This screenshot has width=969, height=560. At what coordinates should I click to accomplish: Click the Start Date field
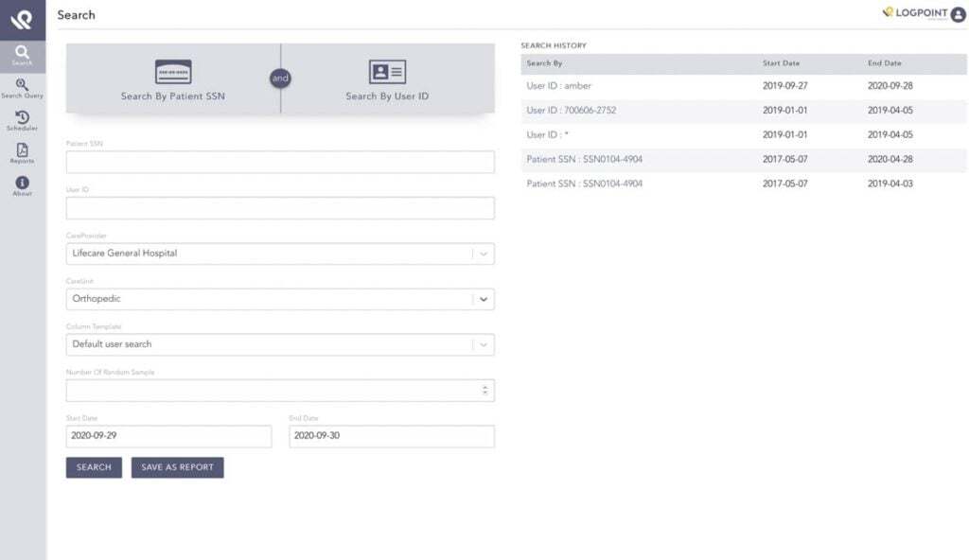168,436
